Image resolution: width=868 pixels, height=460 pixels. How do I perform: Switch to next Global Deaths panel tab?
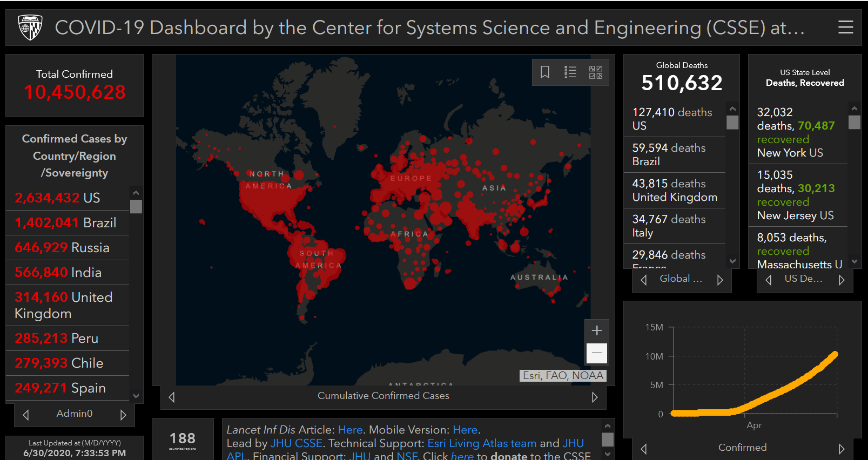pyautogui.click(x=720, y=280)
